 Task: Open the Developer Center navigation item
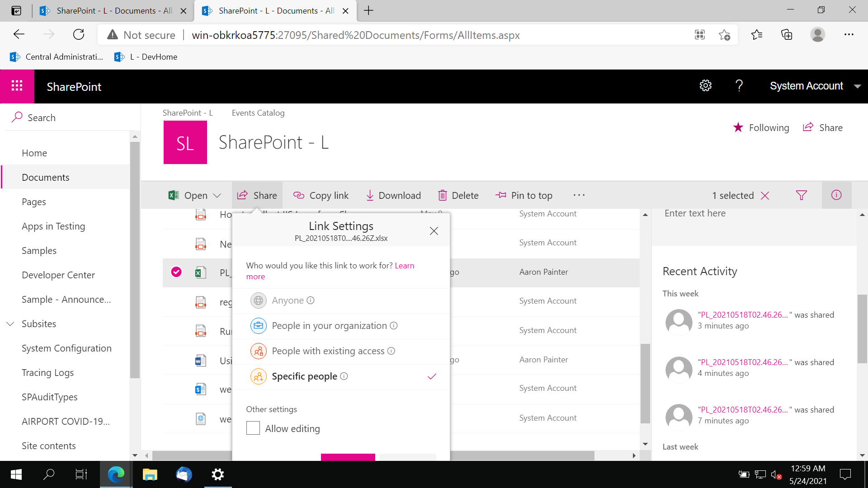(x=58, y=275)
